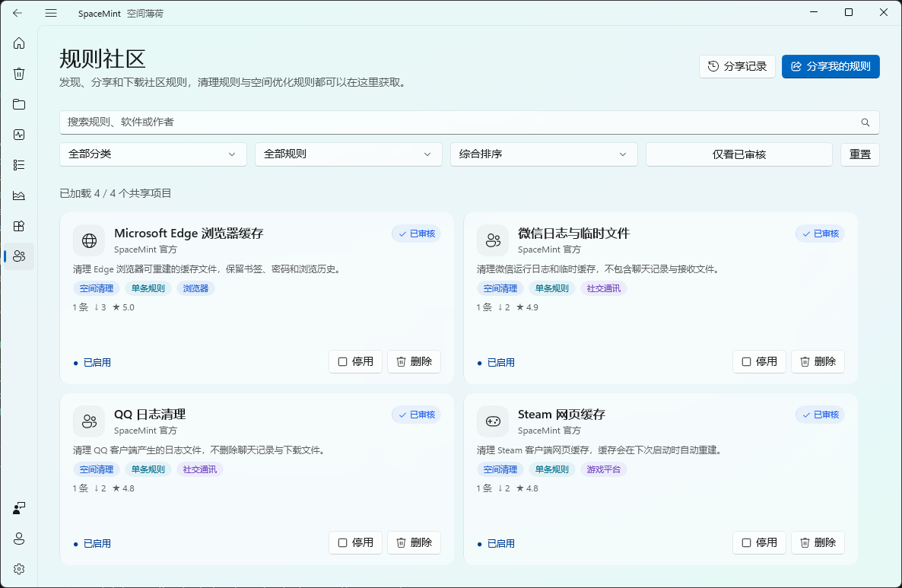This screenshot has width=902, height=588.
Task: Expand the 全部分类 dropdown
Action: point(153,154)
